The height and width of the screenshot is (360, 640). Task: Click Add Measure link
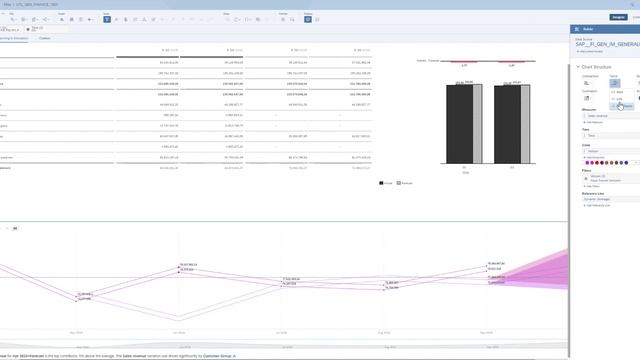coord(593,122)
